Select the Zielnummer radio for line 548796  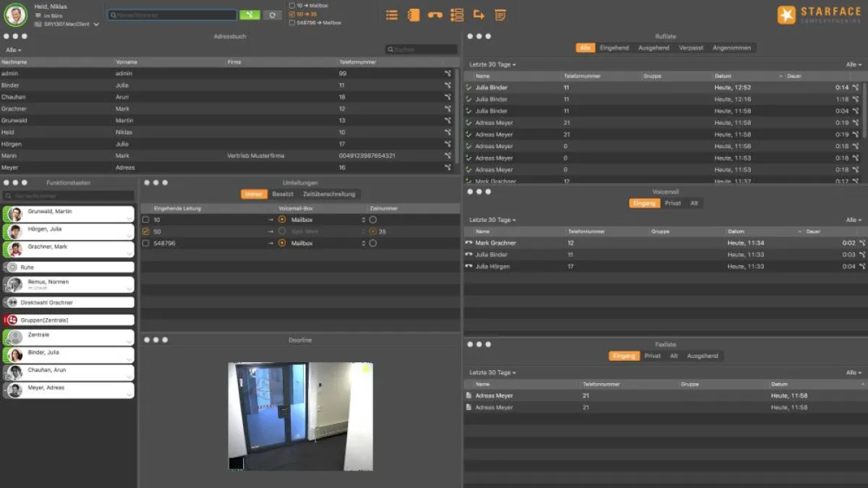pos(373,244)
